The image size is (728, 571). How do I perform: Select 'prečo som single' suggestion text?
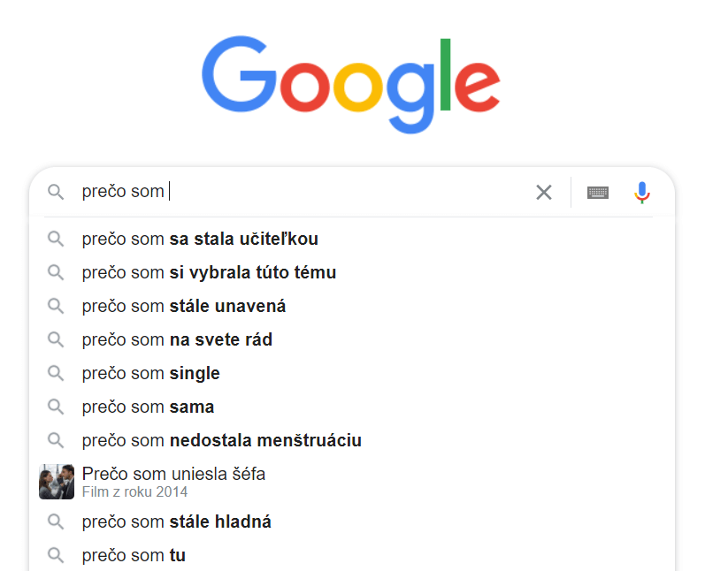click(151, 373)
